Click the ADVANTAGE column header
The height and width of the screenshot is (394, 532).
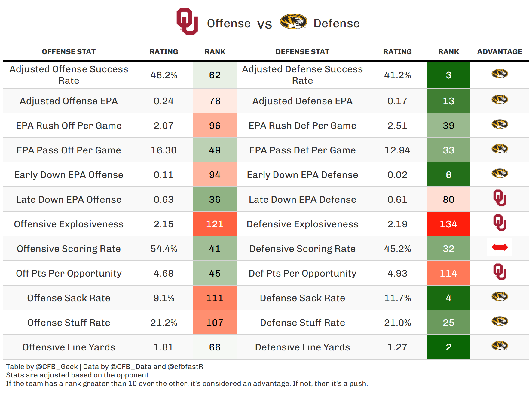500,52
